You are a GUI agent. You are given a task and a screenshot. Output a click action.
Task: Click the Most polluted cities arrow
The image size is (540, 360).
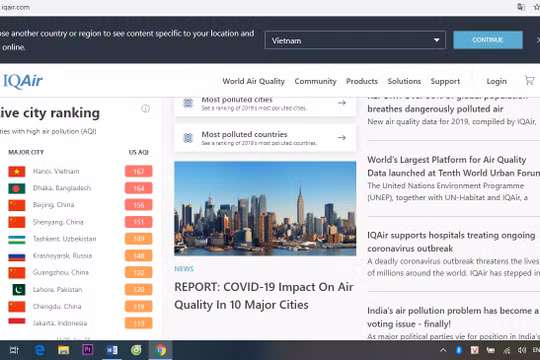click(341, 103)
